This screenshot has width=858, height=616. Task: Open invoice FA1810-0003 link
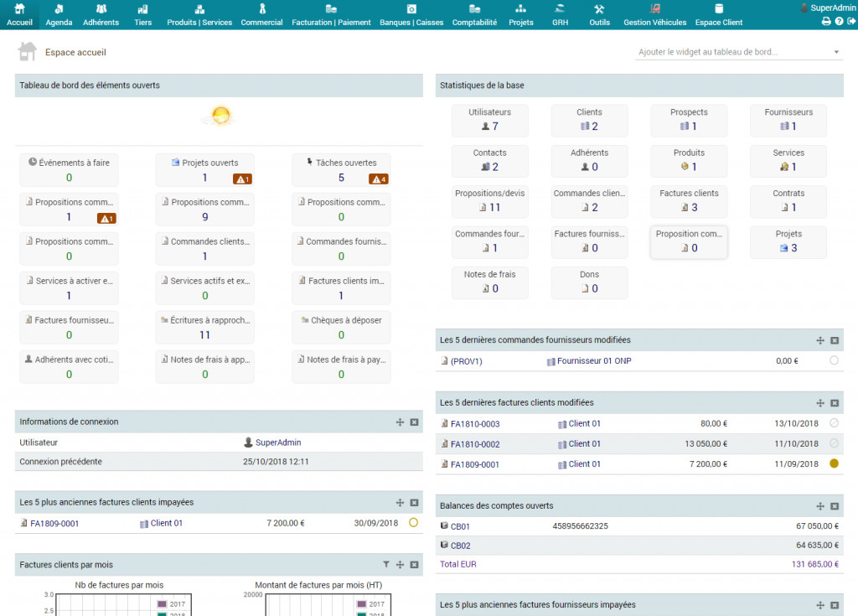point(474,424)
